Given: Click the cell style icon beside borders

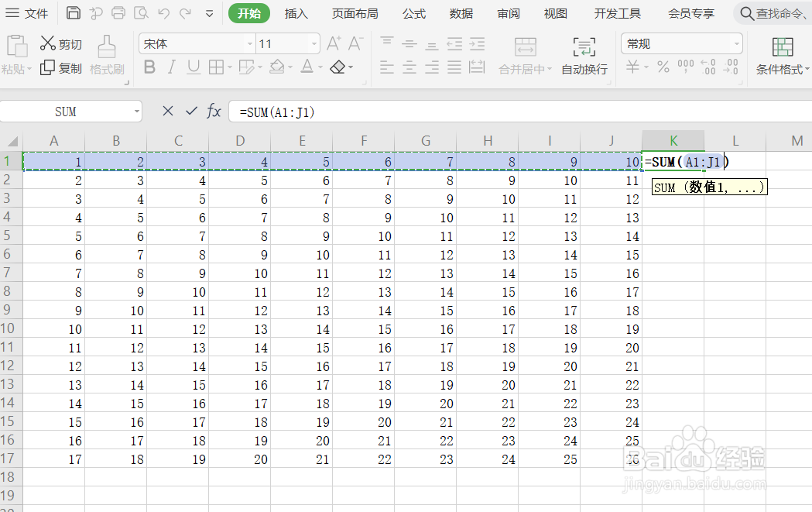Looking at the screenshot, I should (247, 67).
